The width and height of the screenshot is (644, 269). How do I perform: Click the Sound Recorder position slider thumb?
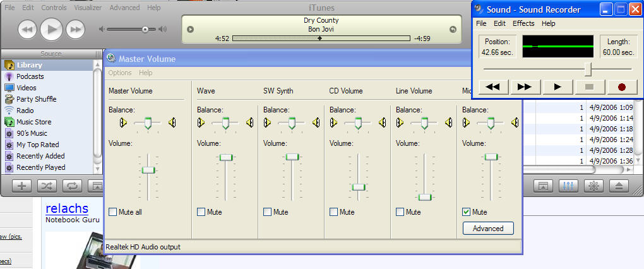588,69
